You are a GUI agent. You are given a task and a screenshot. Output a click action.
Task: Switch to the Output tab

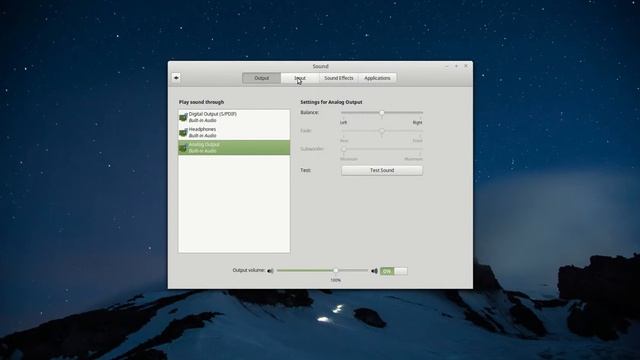click(x=261, y=78)
